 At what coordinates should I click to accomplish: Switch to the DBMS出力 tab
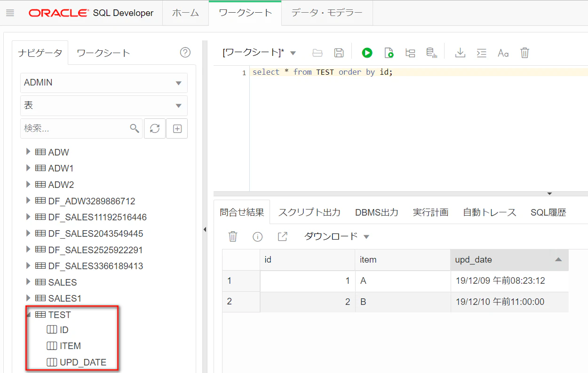point(377,212)
